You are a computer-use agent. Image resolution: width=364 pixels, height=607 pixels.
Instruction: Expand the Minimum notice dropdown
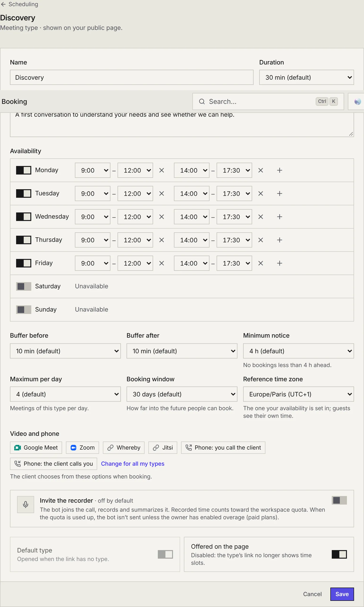point(298,351)
